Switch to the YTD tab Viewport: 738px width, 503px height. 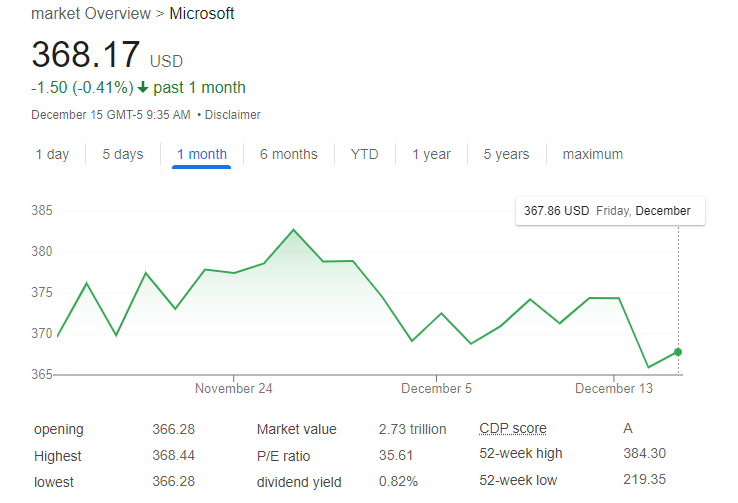point(364,154)
